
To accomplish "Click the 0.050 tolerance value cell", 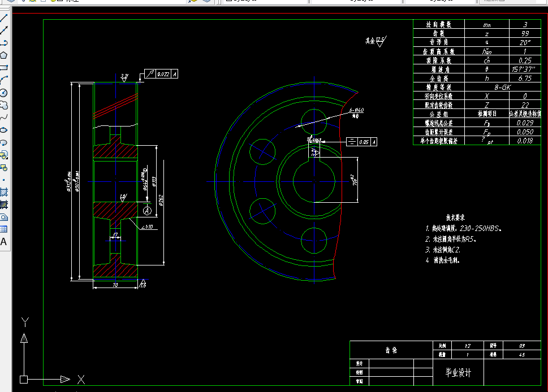I will pyautogui.click(x=525, y=132).
